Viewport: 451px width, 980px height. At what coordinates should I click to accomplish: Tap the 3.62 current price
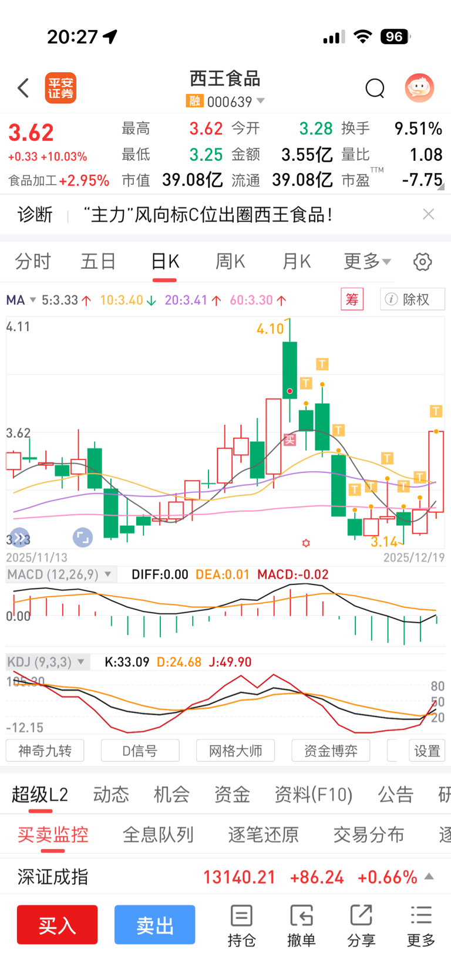coord(31,133)
